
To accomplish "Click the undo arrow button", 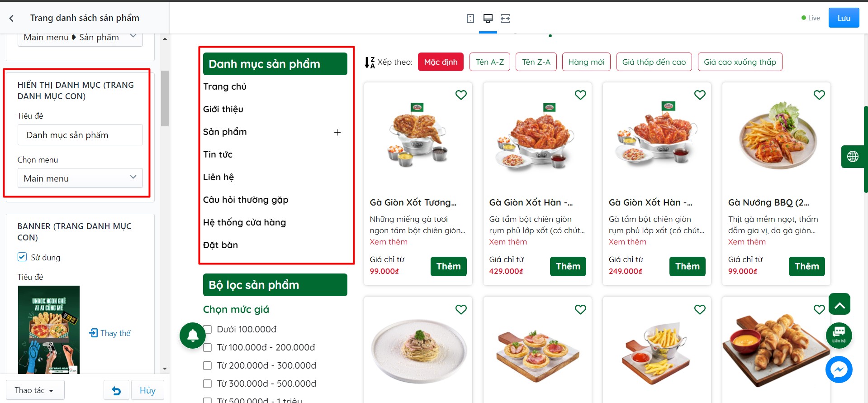I will 116,390.
